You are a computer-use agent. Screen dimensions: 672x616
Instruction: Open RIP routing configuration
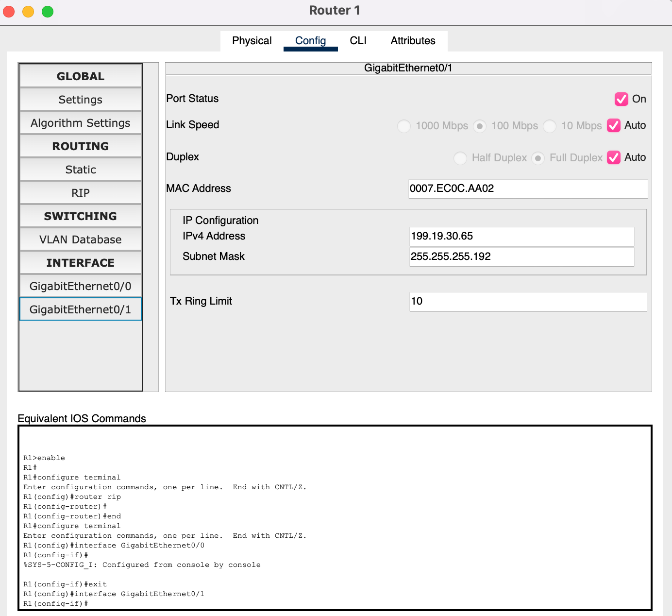pos(81,193)
